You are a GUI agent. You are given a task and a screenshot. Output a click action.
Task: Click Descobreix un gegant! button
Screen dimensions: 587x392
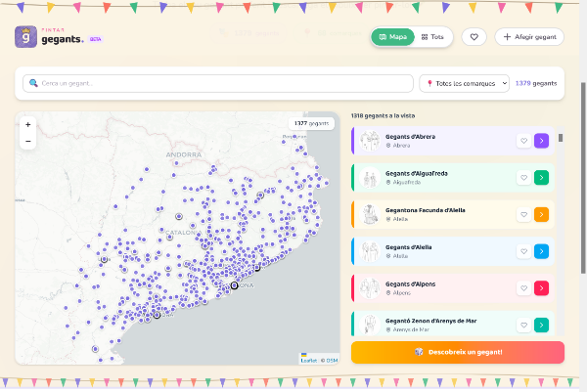458,352
